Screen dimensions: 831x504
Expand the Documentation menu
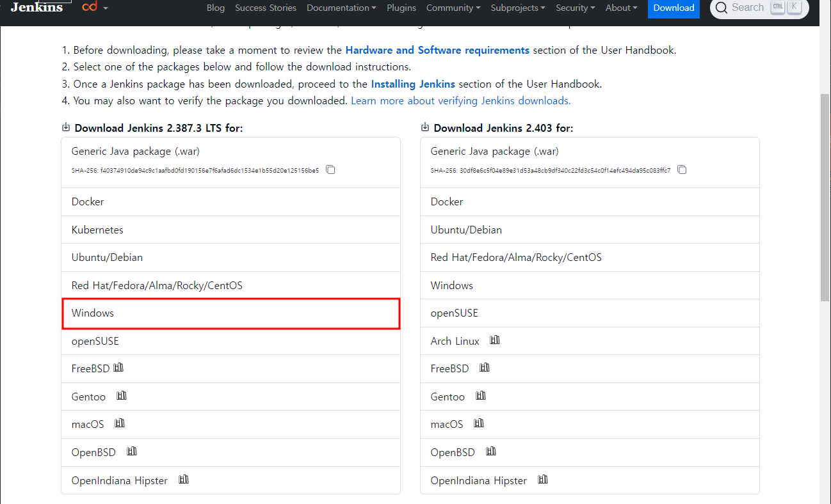[x=342, y=8]
